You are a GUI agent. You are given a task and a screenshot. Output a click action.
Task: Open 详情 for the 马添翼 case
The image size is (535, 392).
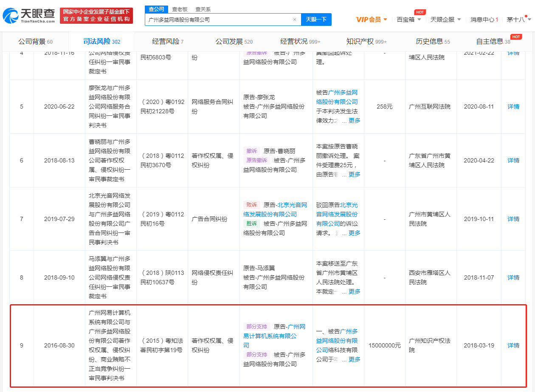[513, 277]
